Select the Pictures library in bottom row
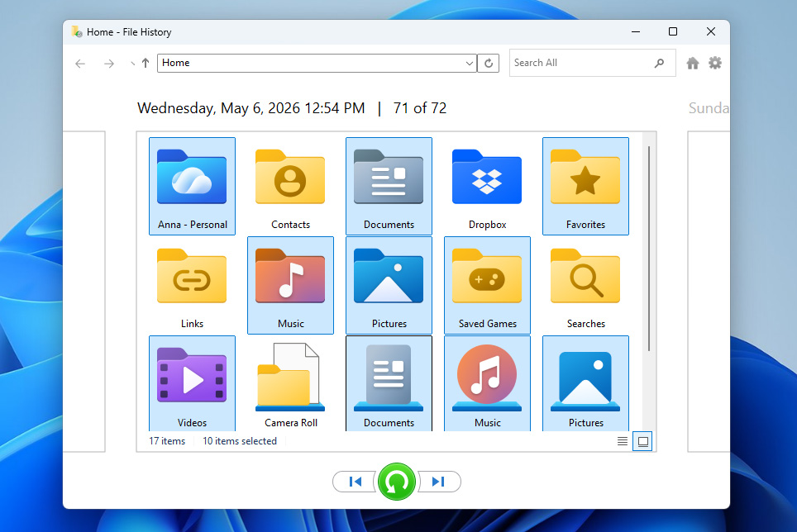 coord(585,383)
